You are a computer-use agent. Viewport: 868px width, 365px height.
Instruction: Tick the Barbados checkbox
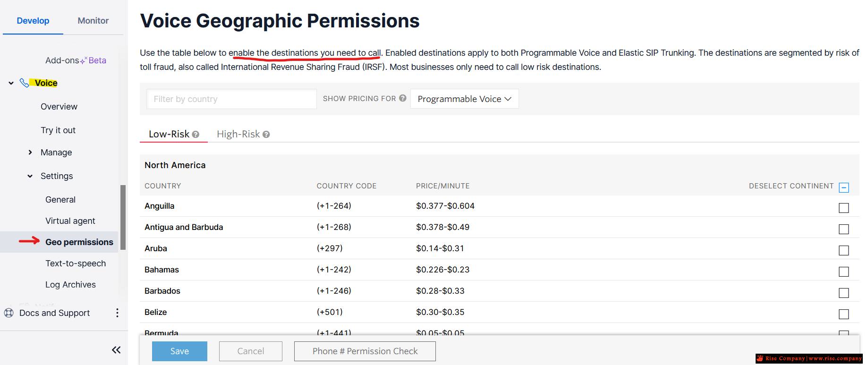pyautogui.click(x=844, y=293)
